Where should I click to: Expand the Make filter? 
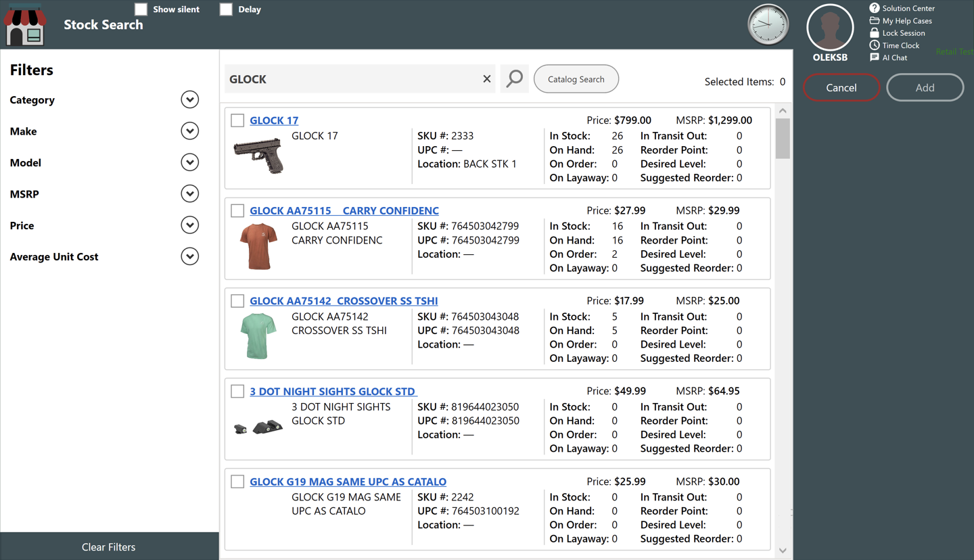point(190,131)
